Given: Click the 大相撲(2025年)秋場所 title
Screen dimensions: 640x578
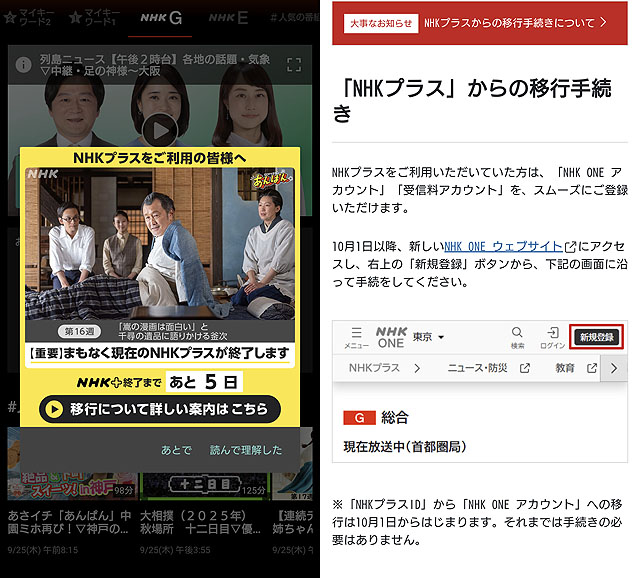Looking at the screenshot, I should 200,522.
